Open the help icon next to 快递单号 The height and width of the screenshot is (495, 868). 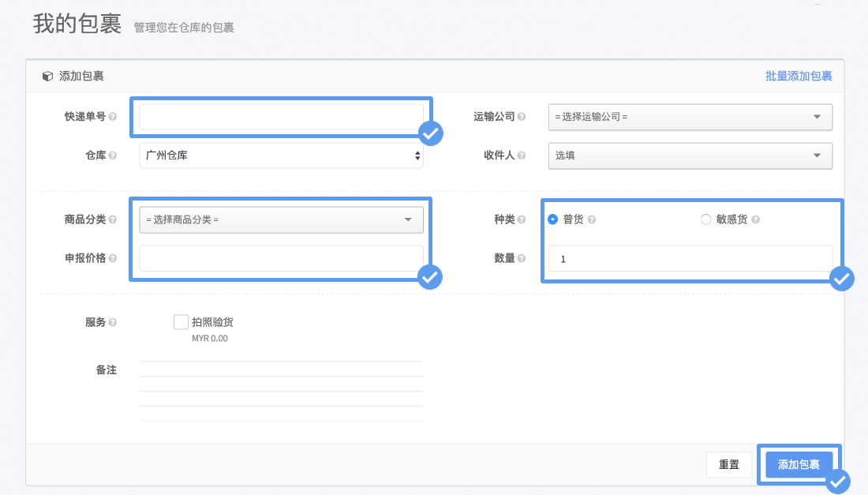coord(112,115)
